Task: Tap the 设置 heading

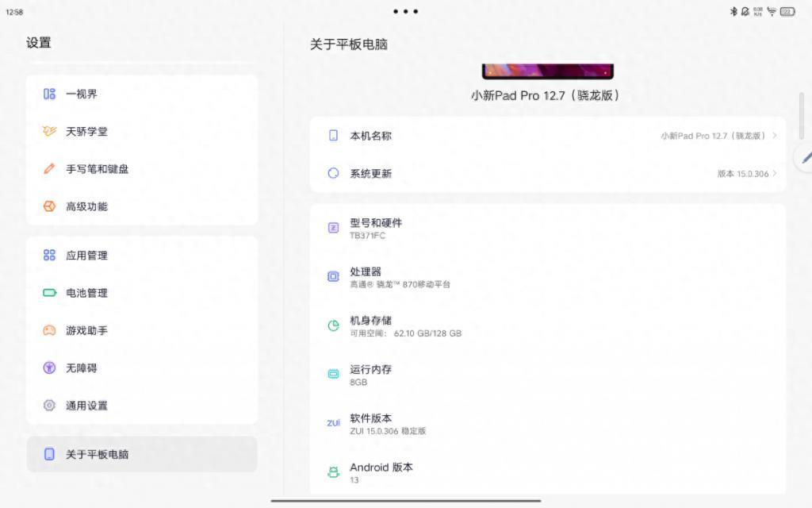Action: [x=39, y=43]
